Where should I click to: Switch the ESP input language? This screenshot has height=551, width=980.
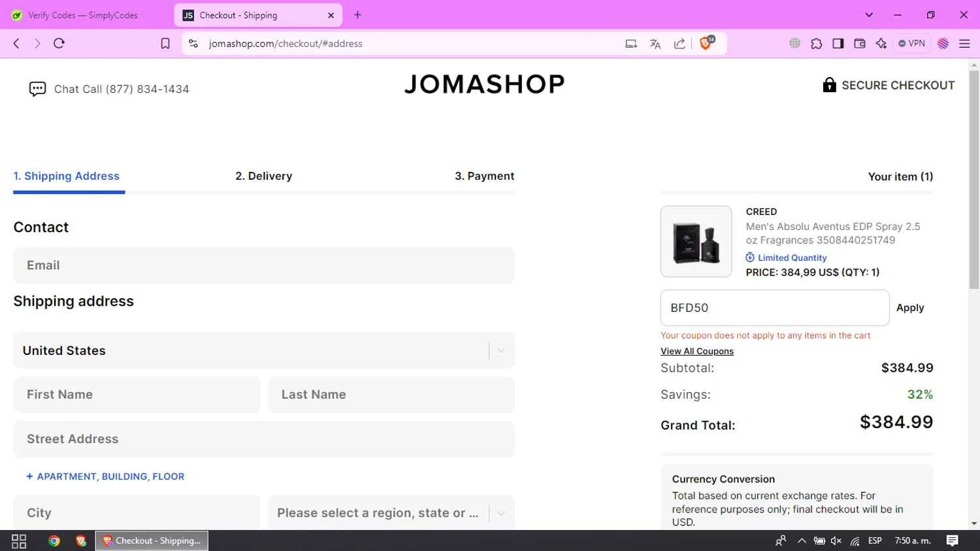875,541
